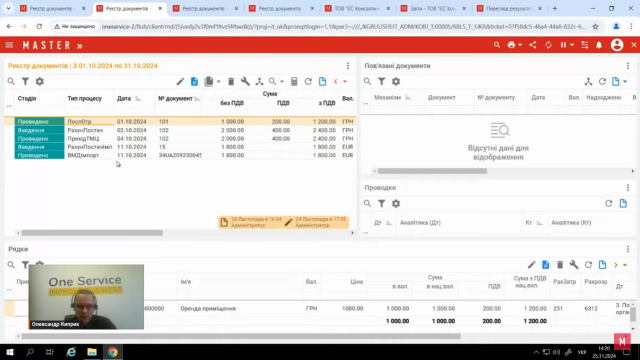The height and width of the screenshot is (360, 640).
Task: Refresh the Рядки panel with the reload icon
Action: [x=588, y=265]
